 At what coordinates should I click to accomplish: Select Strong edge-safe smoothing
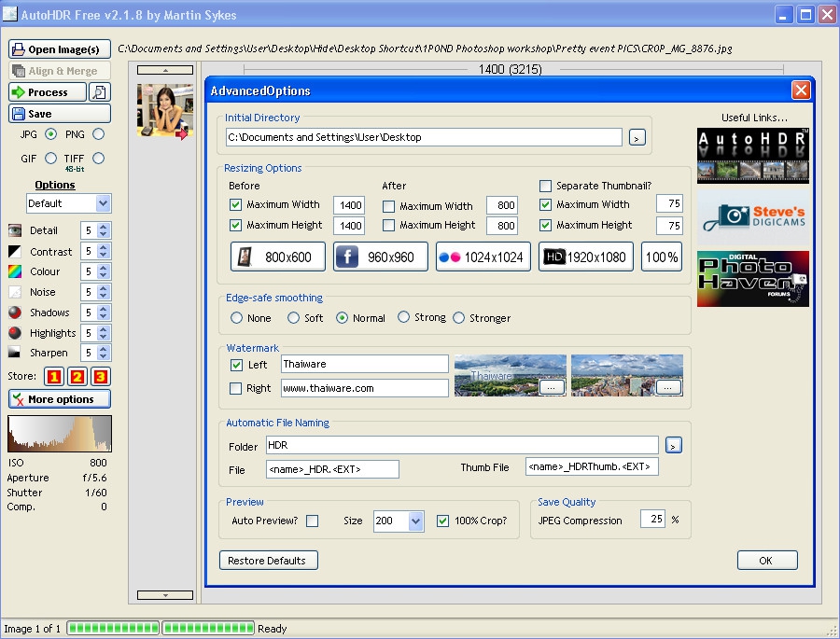pyautogui.click(x=404, y=317)
